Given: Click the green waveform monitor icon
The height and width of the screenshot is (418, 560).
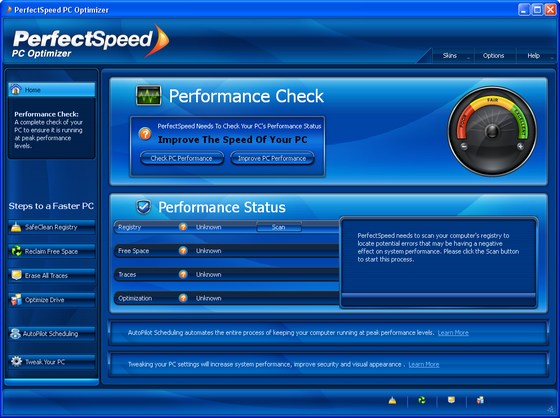Looking at the screenshot, I should coord(149,95).
